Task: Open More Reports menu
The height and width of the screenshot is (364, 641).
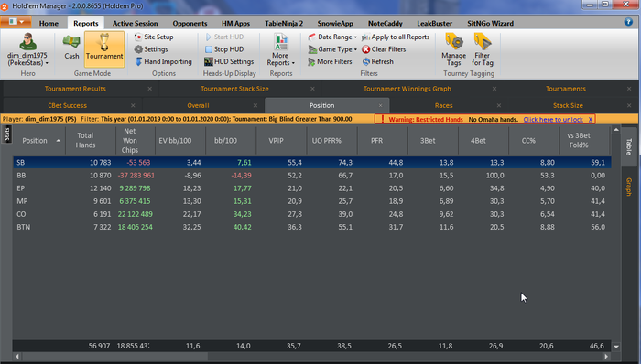Action: pyautogui.click(x=280, y=50)
